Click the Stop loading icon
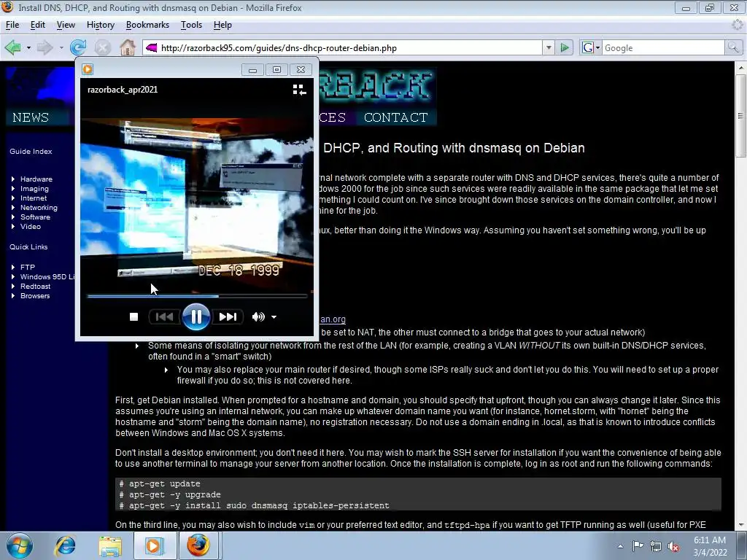 tap(102, 47)
